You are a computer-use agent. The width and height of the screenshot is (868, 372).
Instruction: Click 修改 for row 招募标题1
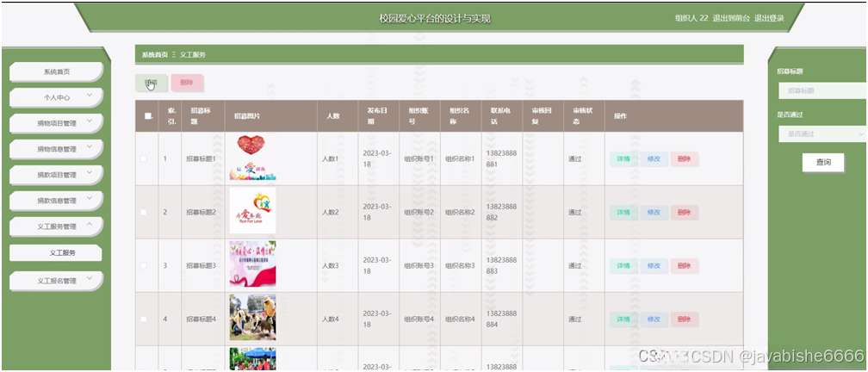pyautogui.click(x=654, y=159)
